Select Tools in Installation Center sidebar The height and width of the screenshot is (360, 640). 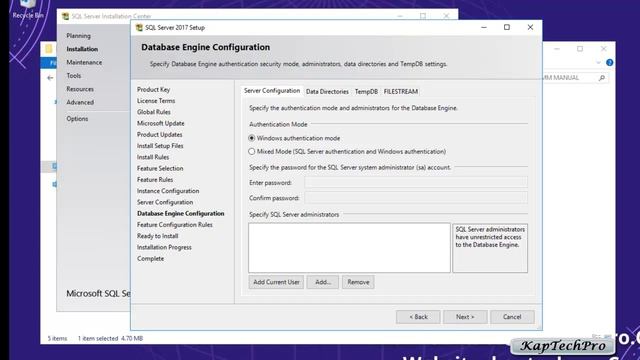(x=73, y=76)
